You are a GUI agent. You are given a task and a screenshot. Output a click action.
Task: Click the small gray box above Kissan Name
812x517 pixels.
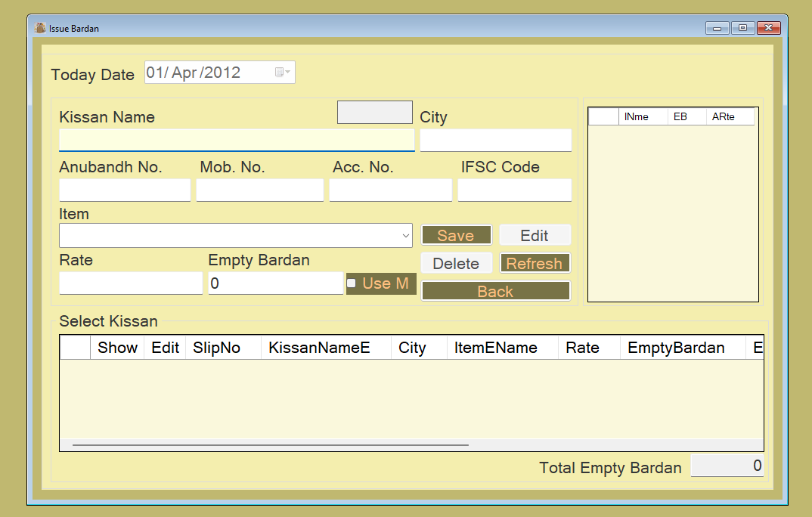coord(375,113)
